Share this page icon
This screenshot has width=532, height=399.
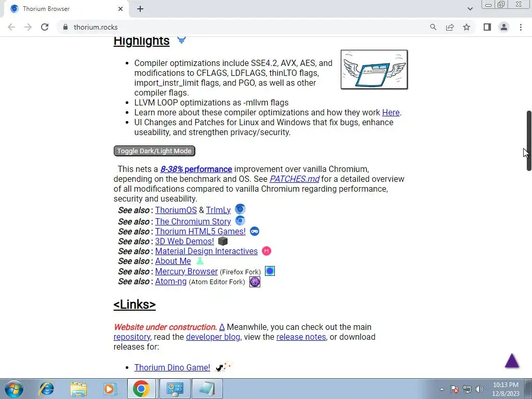[450, 27]
